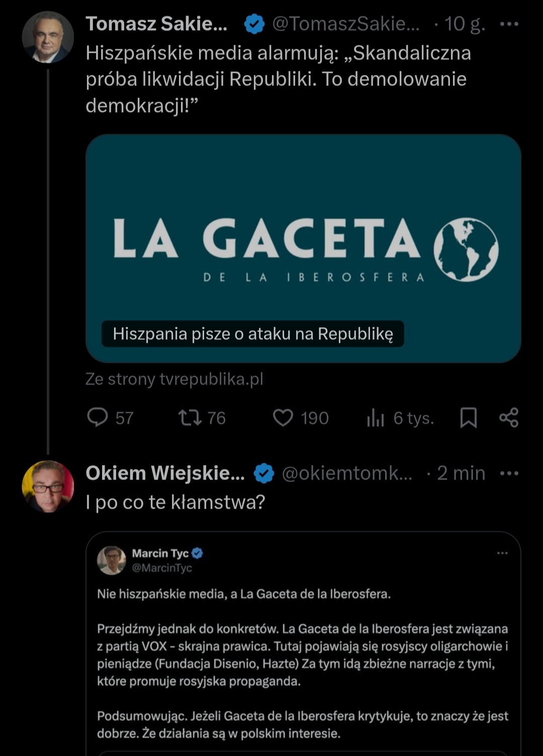
Task: Open the tvrepublika.pl source link
Action: (x=174, y=379)
